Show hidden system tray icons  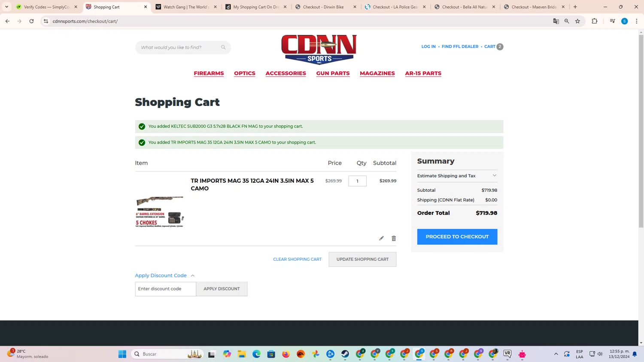pyautogui.click(x=556, y=354)
